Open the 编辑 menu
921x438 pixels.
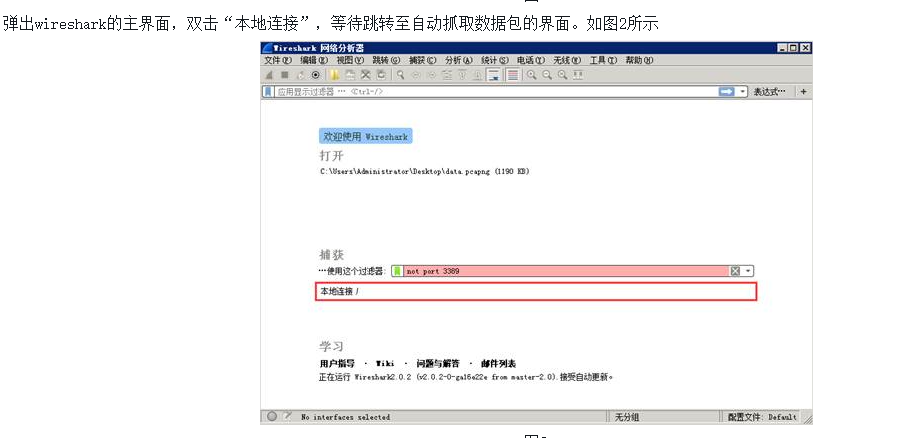[x=314, y=60]
